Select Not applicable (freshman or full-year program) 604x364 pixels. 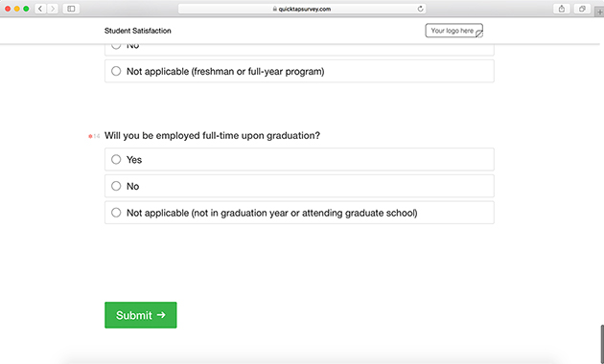click(299, 71)
